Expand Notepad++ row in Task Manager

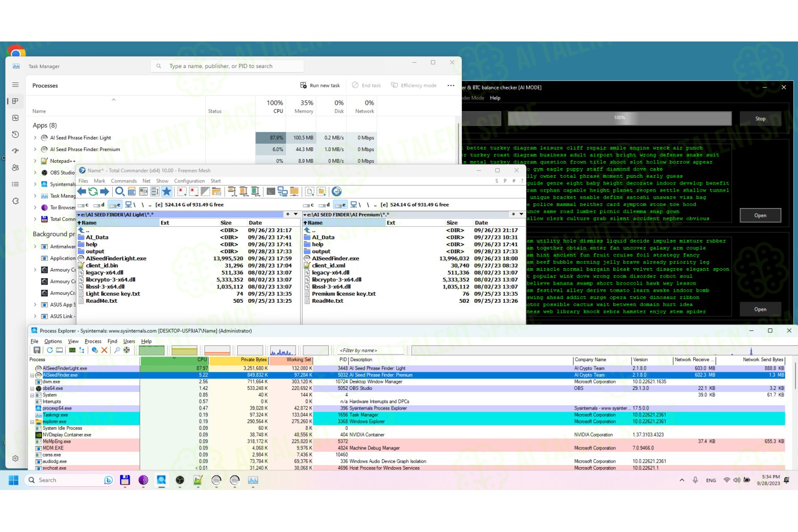click(x=35, y=161)
